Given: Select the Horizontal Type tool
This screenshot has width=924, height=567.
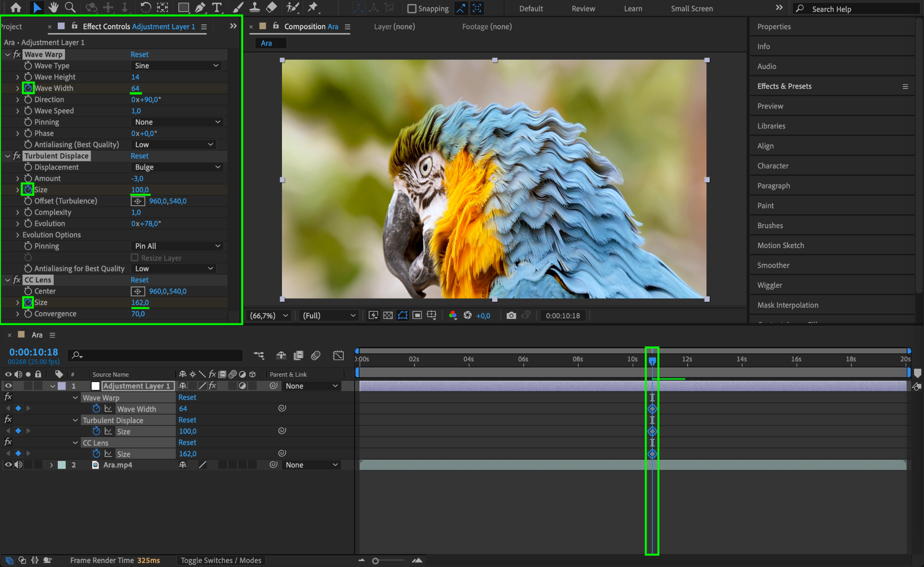Looking at the screenshot, I should [217, 7].
